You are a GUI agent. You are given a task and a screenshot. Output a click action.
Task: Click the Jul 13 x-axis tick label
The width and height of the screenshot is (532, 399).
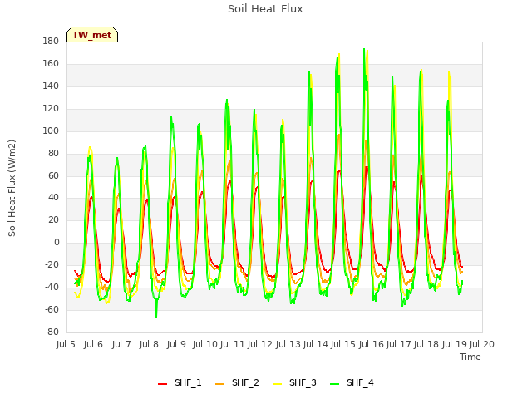(x=288, y=344)
